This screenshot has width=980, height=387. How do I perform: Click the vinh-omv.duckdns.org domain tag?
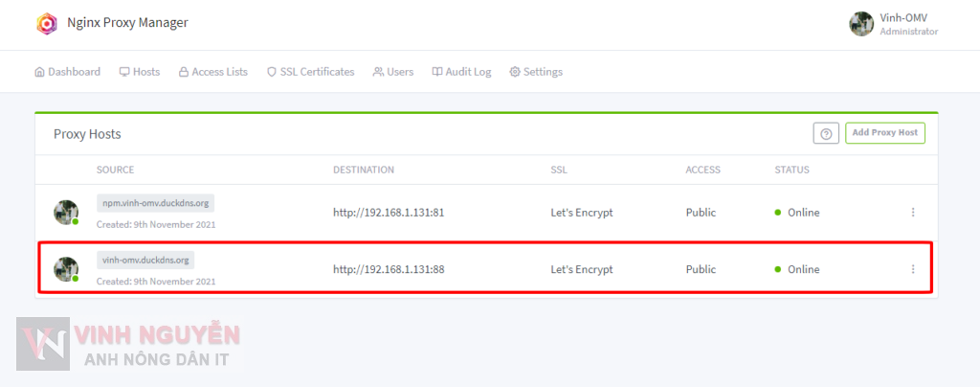coord(145,261)
